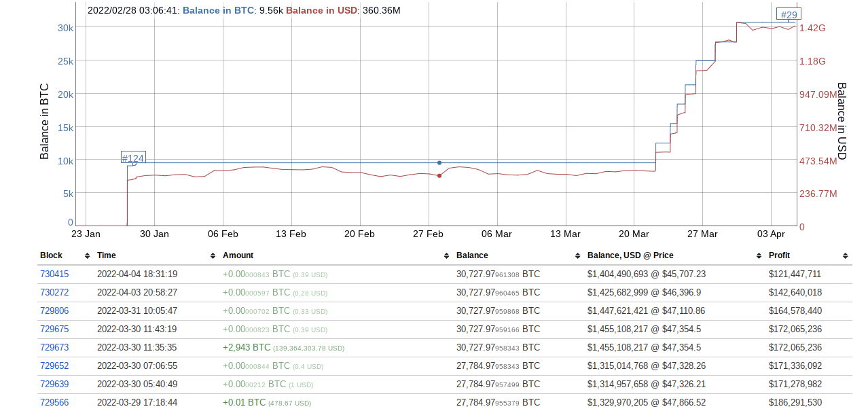Screen dimensions: 868x411
Task: Click the Profit column header label
Action: click(780, 255)
